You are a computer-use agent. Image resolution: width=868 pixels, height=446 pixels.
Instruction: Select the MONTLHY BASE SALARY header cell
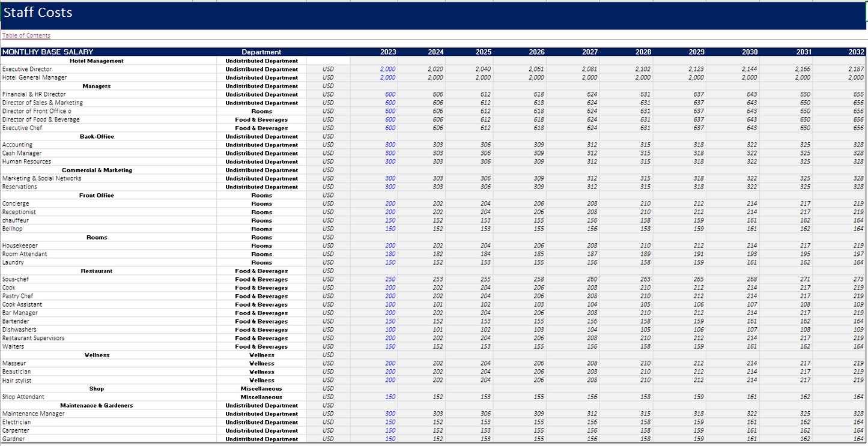click(48, 52)
